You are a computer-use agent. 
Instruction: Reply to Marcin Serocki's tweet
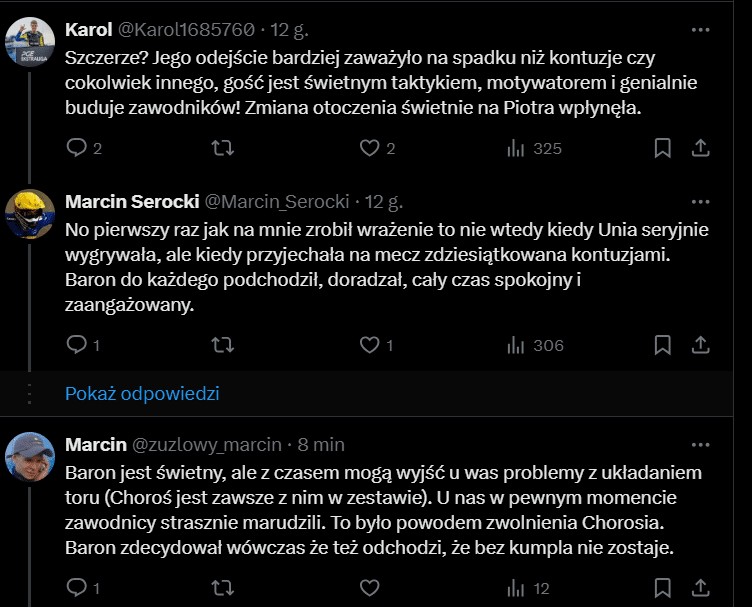point(78,345)
